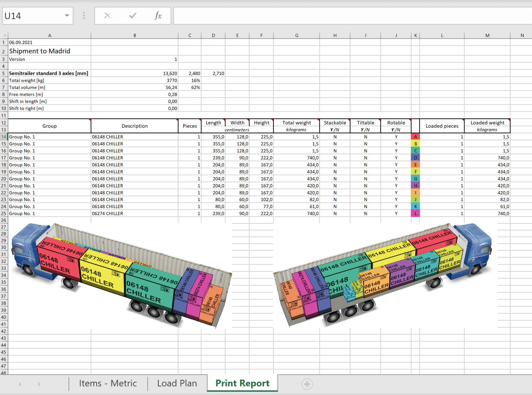This screenshot has width=532, height=395.
Task: Switch to the Items - Metric tab
Action: pos(108,383)
